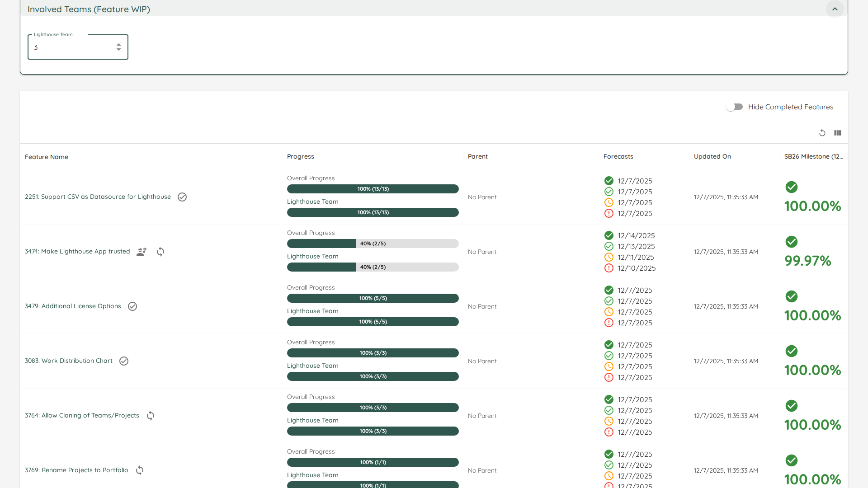Collapse the Involved Teams section chevron
This screenshot has height=488, width=868.
[x=835, y=9]
